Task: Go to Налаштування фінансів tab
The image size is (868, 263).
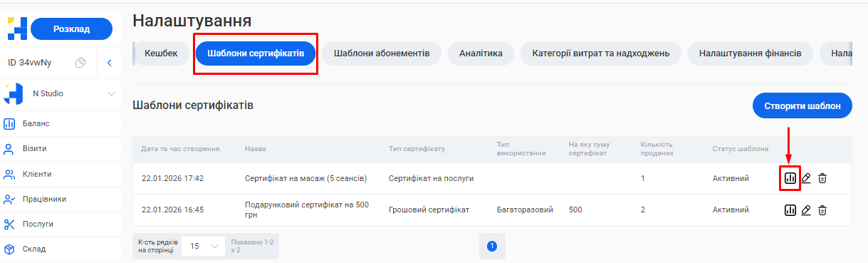Action: pos(751,53)
